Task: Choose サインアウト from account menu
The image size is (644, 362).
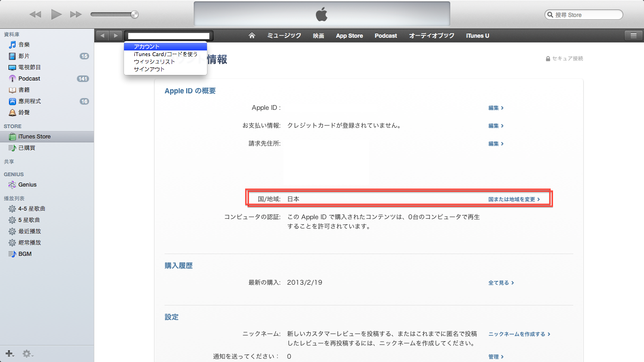Action: (x=149, y=69)
